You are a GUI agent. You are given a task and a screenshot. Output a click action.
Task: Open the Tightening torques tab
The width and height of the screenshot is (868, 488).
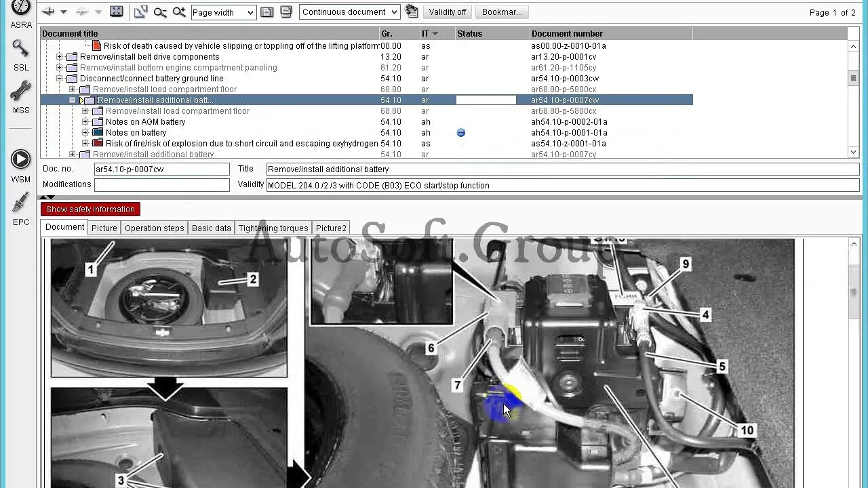[x=273, y=228]
